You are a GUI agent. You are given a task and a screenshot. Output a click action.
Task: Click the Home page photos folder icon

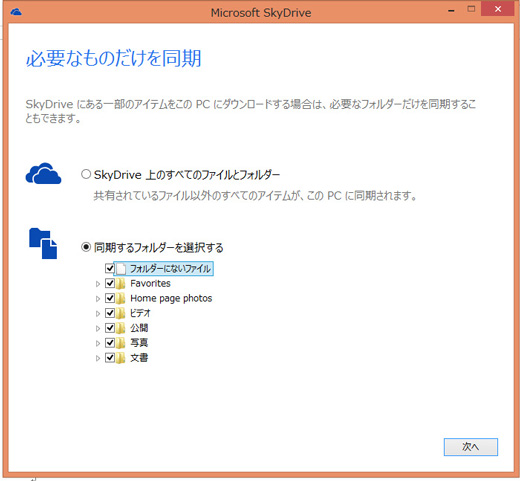coord(121,298)
